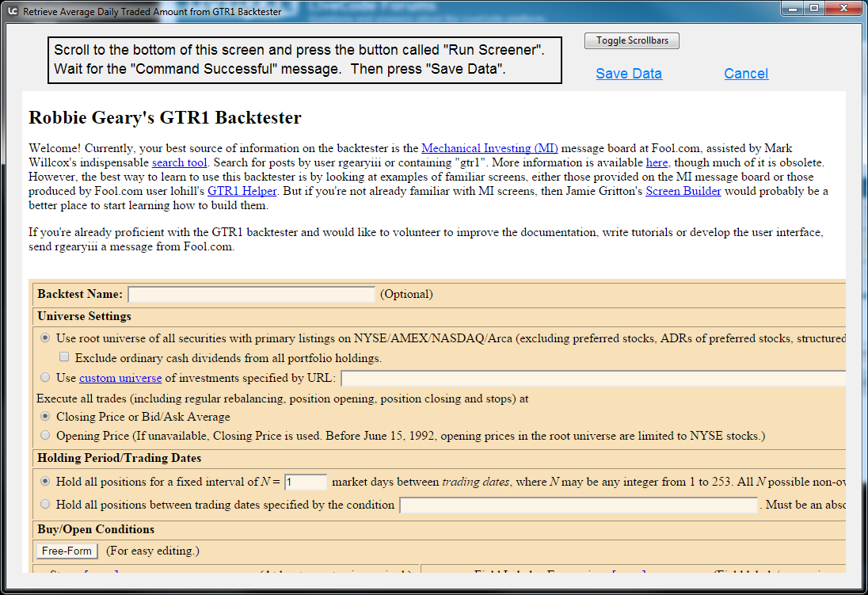The height and width of the screenshot is (595, 868).
Task: Open the Mechanical Investing (MI) link
Action: coord(489,148)
